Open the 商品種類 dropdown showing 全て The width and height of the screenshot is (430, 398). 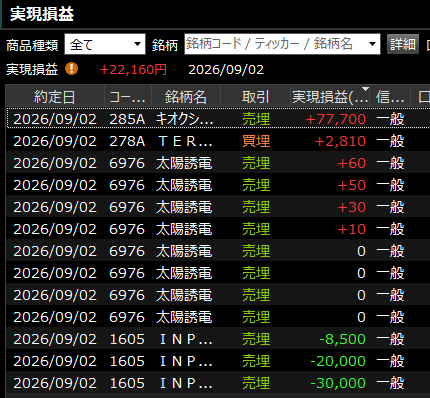105,44
